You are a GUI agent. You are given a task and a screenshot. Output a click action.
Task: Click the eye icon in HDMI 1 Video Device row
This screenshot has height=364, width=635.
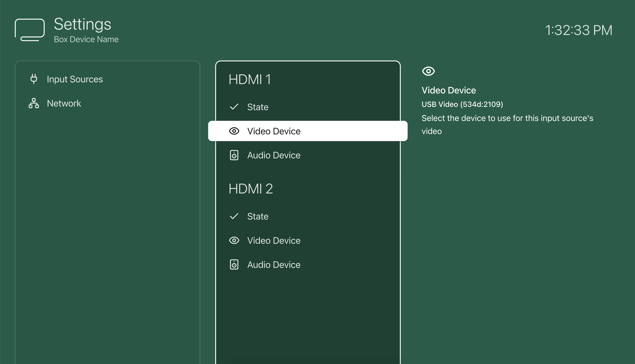[234, 131]
